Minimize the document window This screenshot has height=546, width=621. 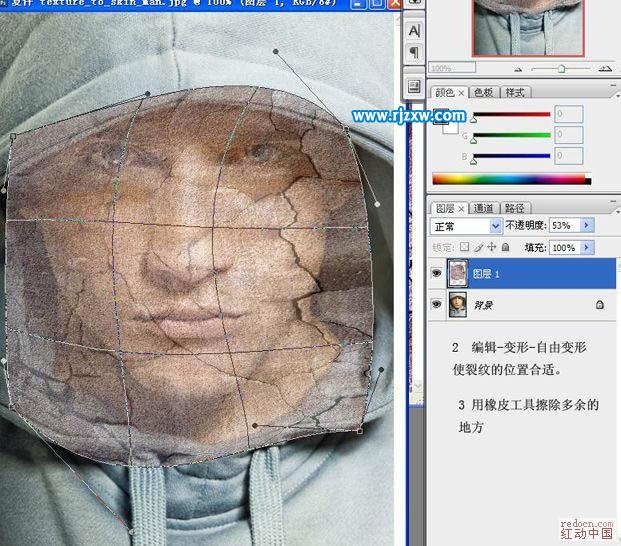358,4
